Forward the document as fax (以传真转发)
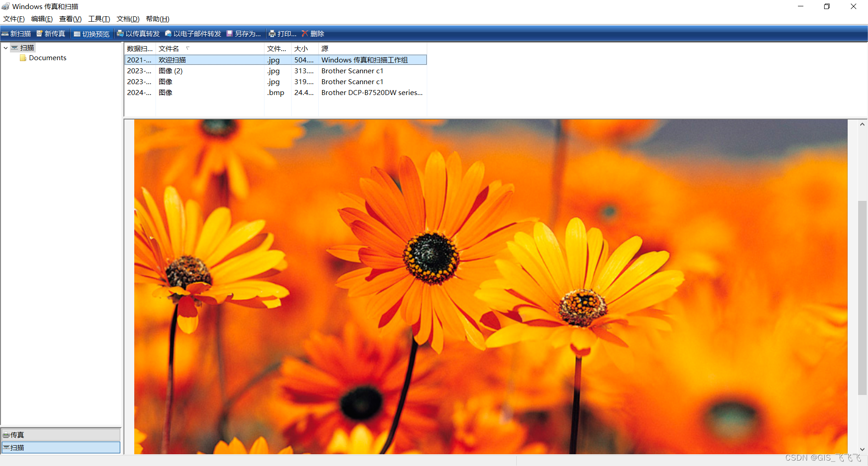This screenshot has height=466, width=868. 138,34
